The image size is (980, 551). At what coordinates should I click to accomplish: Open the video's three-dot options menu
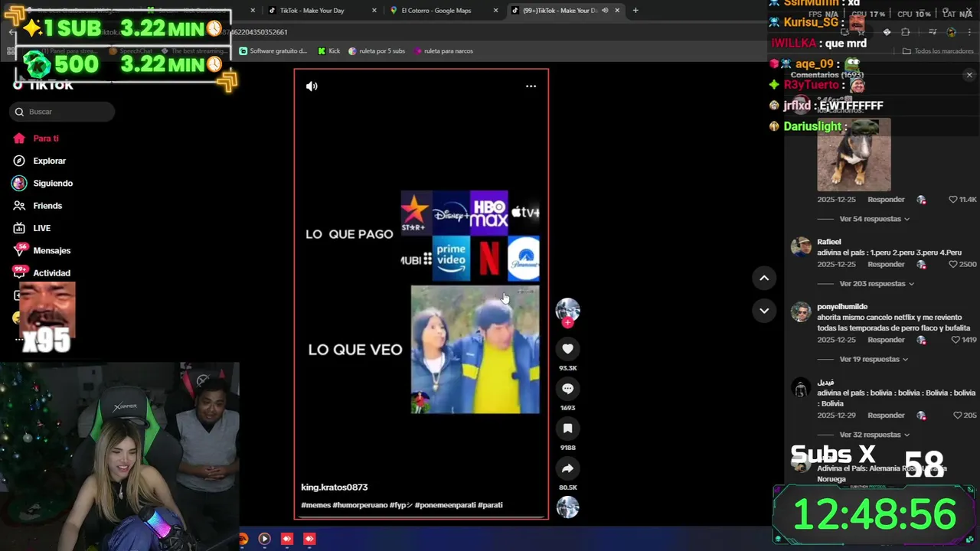(x=531, y=86)
